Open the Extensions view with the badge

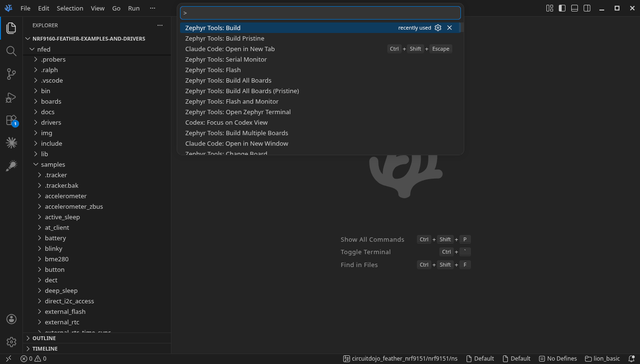pos(11,120)
